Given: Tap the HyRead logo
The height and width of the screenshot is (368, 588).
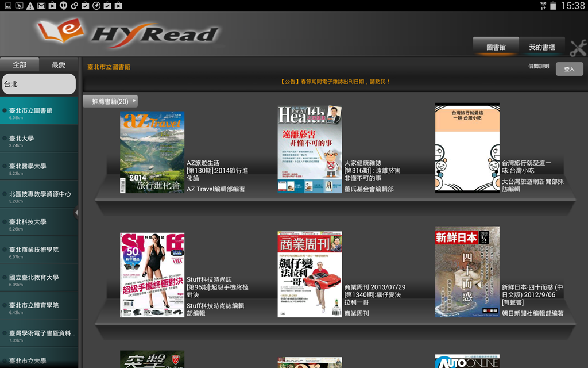Looking at the screenshot, I should (x=128, y=33).
